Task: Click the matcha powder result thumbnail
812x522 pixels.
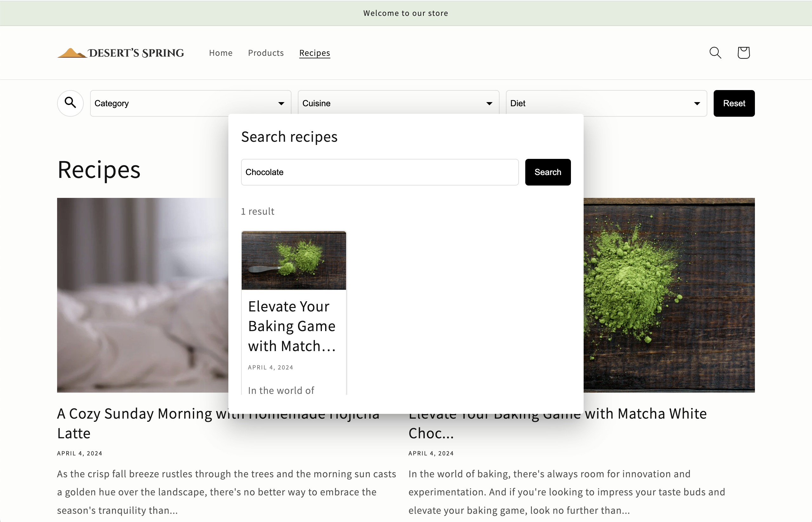Action: (x=294, y=260)
